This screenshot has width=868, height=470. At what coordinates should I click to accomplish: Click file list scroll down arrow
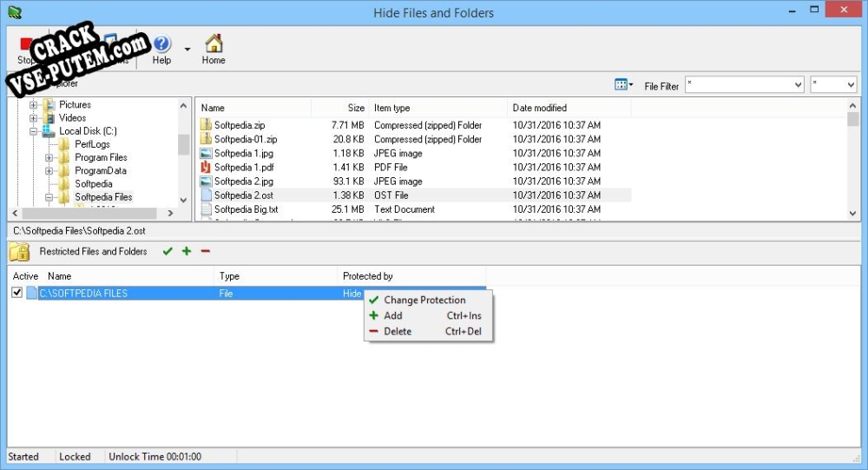point(852,214)
